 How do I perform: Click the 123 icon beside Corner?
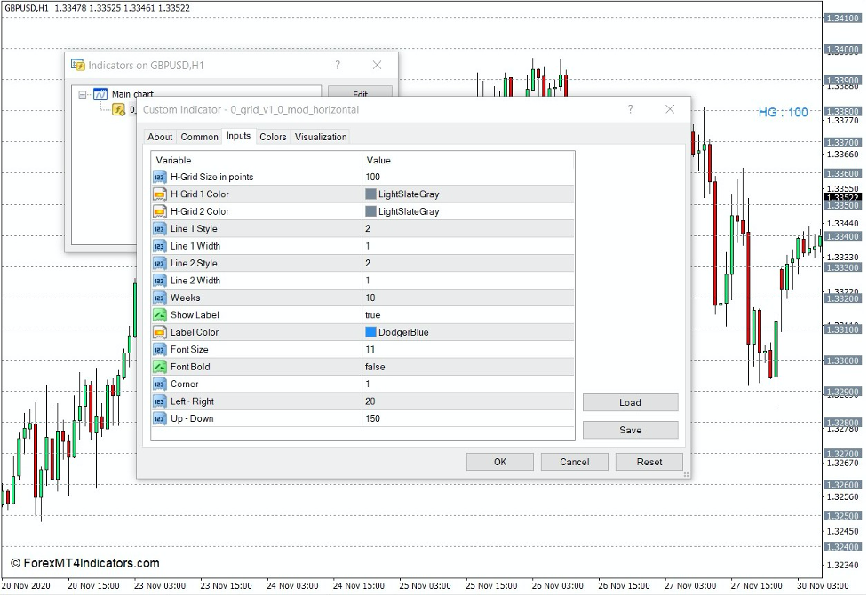pos(161,384)
